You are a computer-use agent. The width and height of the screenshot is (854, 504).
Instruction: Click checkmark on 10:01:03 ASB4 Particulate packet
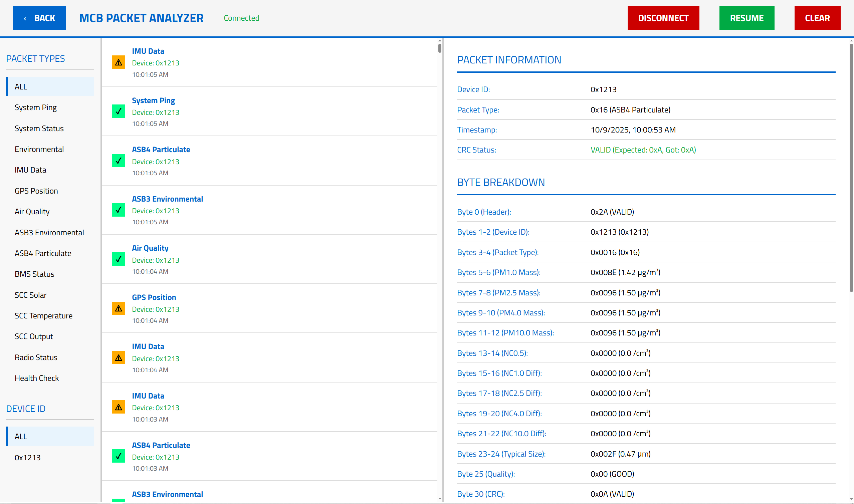118,456
